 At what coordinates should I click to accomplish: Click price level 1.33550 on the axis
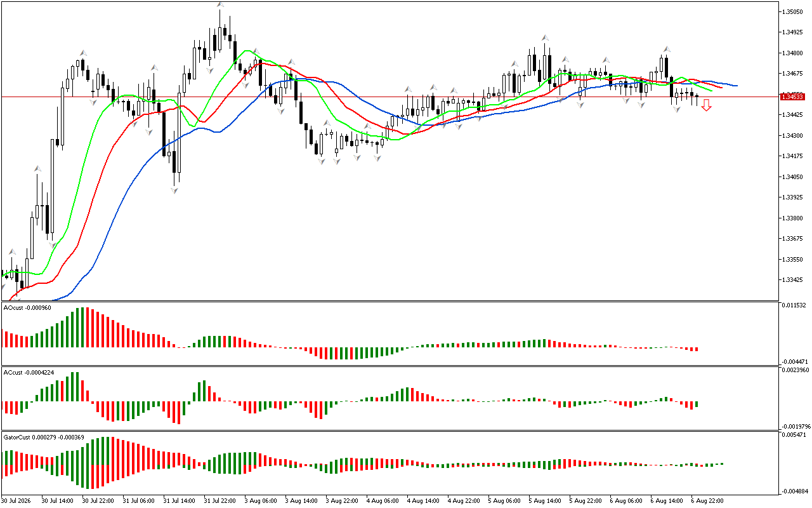click(x=793, y=259)
